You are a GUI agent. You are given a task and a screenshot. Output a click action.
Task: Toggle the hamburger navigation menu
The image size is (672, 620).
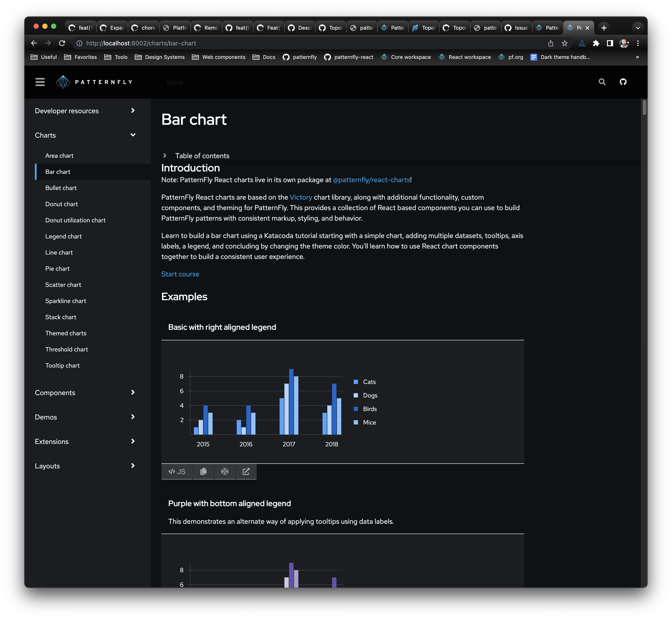pos(40,82)
